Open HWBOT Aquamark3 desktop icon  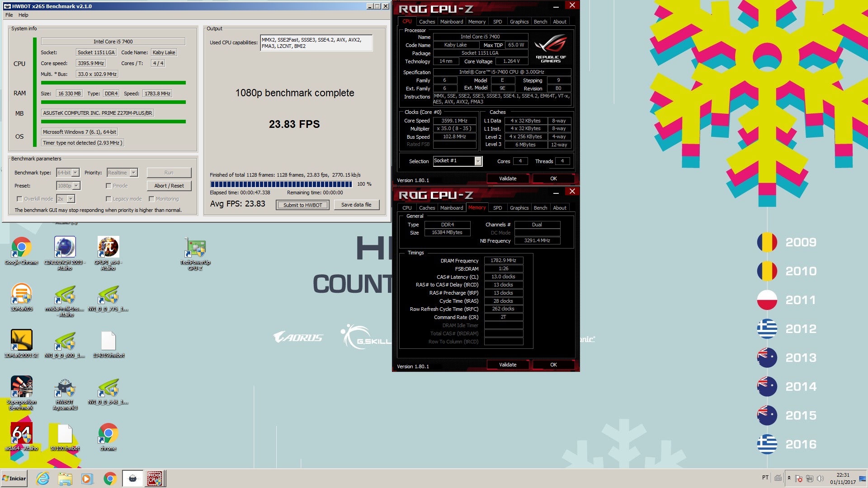[x=65, y=394]
